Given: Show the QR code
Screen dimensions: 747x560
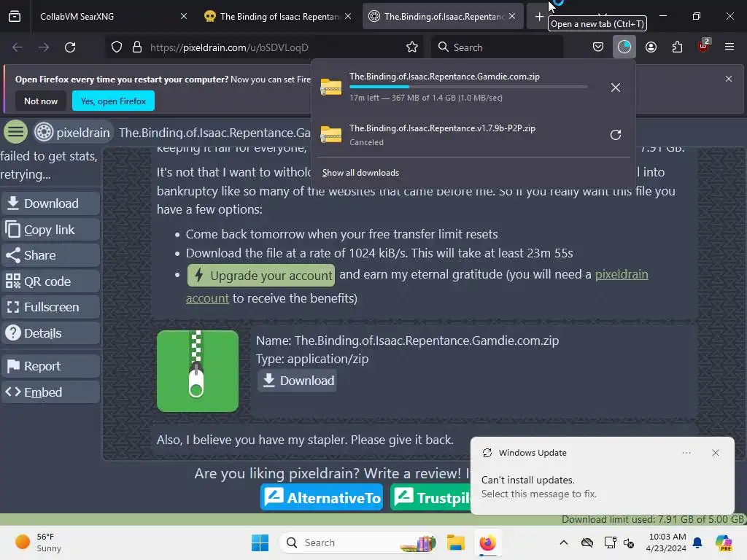Looking at the screenshot, I should 51,281.
